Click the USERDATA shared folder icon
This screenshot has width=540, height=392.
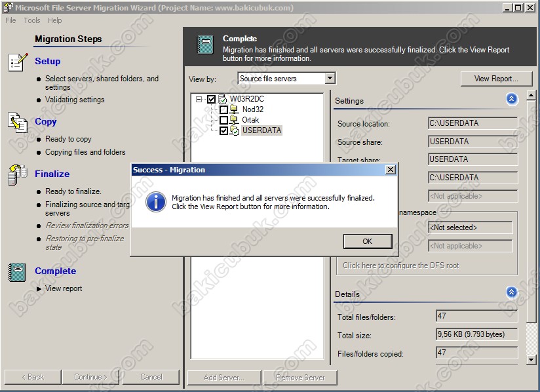(235, 130)
